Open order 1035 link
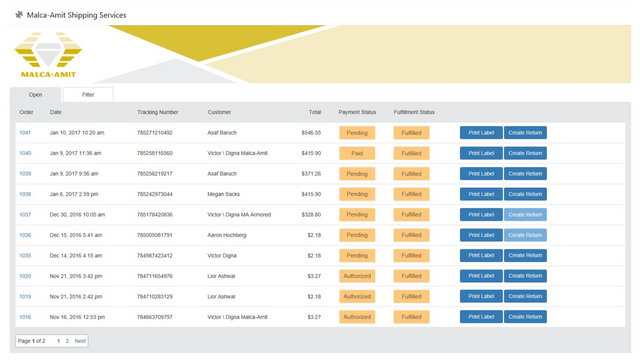This screenshot has height=360, width=640. (25, 256)
